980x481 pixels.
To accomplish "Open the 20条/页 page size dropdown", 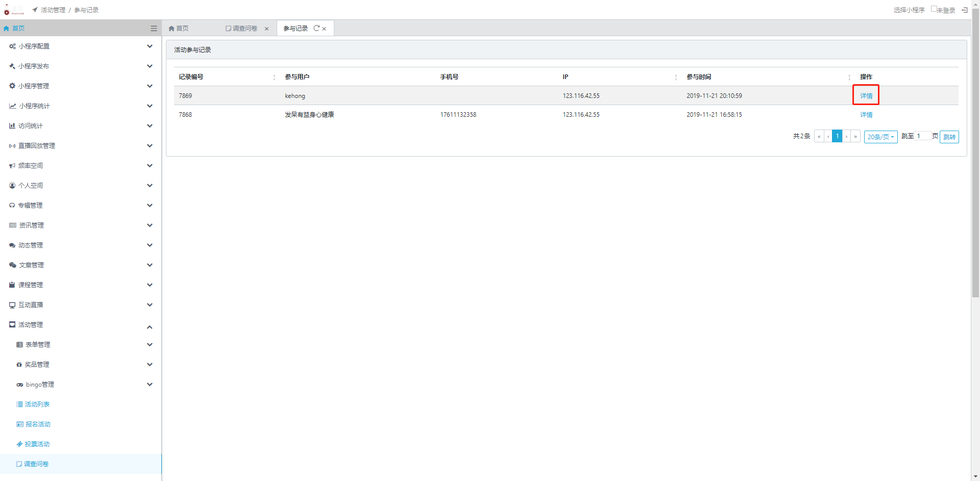I will point(880,137).
